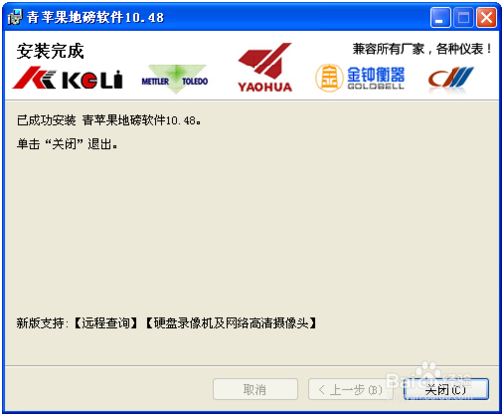
Task: Click the KELI brand logo
Action: [x=68, y=78]
